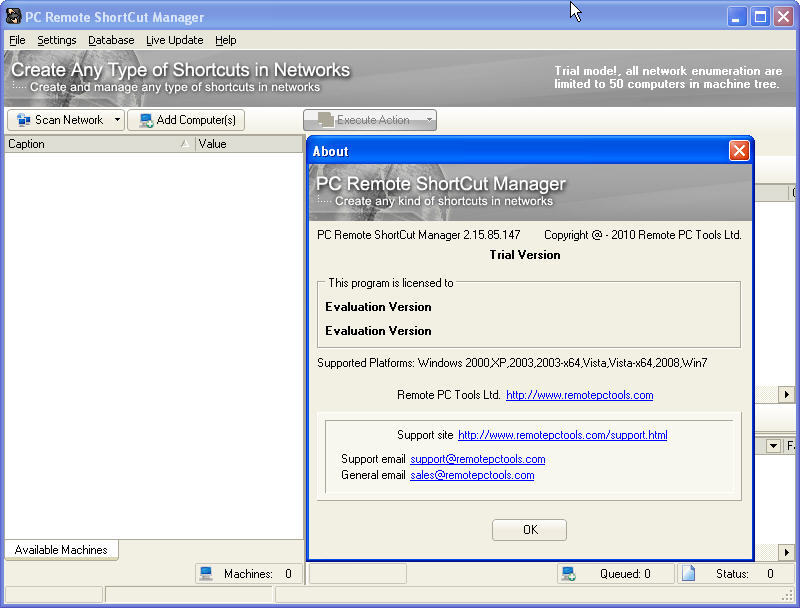Screen dimensions: 800x608
Task: Click the Add Computer(s) monitor icon
Action: pos(146,120)
